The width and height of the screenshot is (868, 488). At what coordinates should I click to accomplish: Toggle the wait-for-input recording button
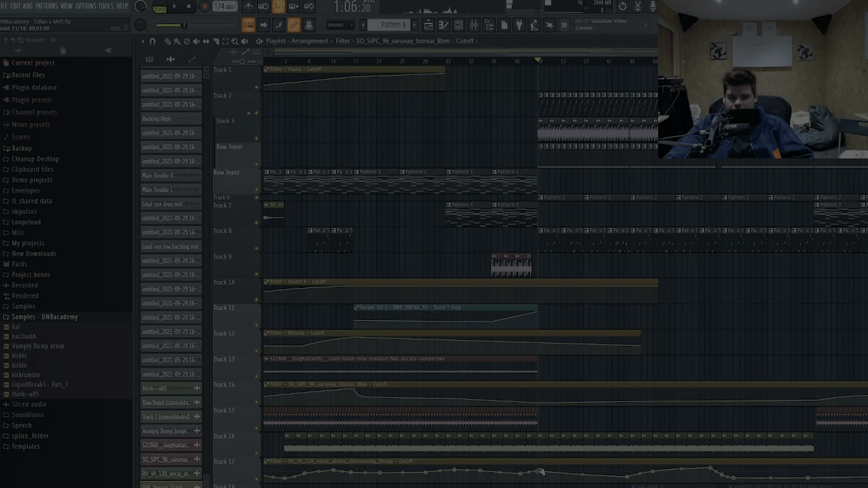coord(263,6)
